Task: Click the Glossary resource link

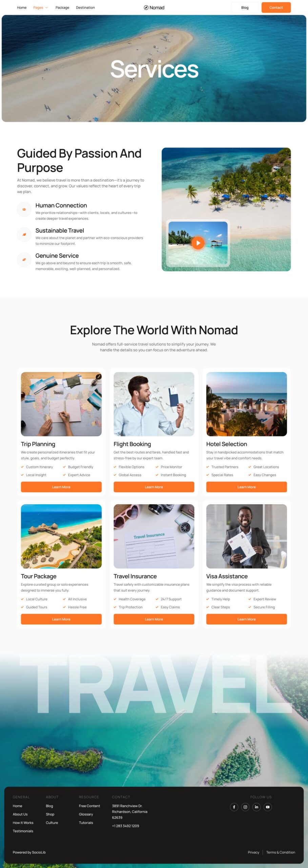Action: pyautogui.click(x=86, y=814)
